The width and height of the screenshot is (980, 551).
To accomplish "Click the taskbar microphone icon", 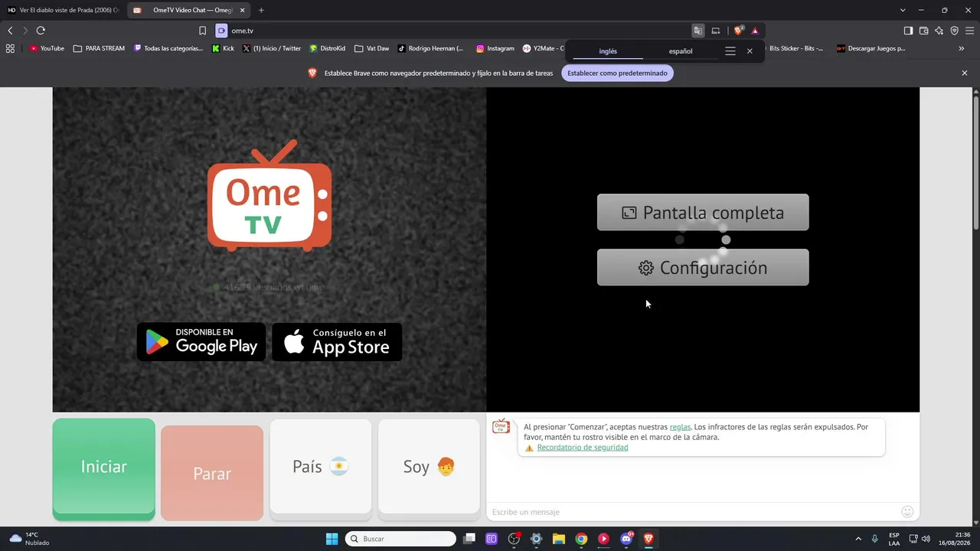I will pyautogui.click(x=875, y=539).
